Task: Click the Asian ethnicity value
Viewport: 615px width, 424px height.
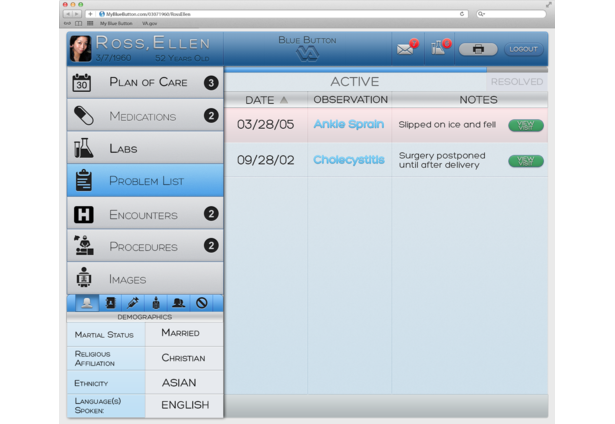Action: click(179, 382)
